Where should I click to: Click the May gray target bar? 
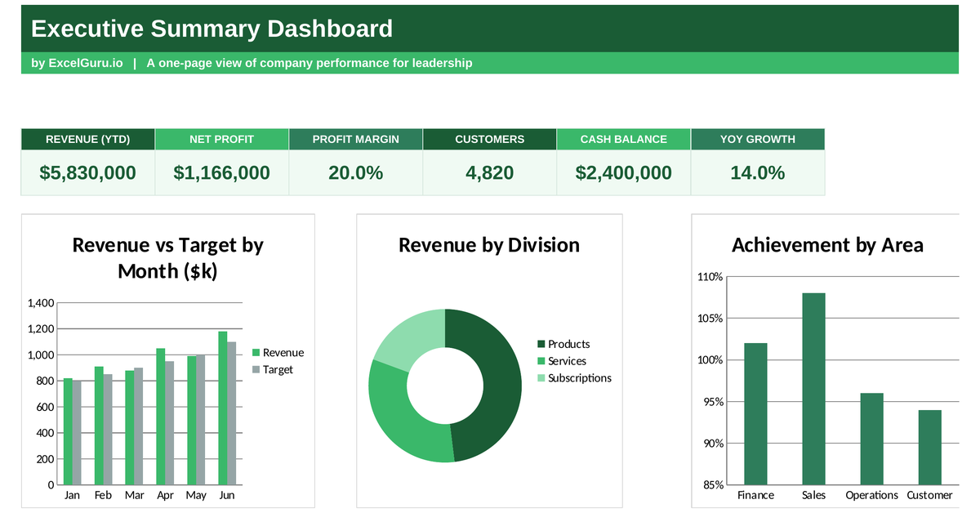[200, 420]
